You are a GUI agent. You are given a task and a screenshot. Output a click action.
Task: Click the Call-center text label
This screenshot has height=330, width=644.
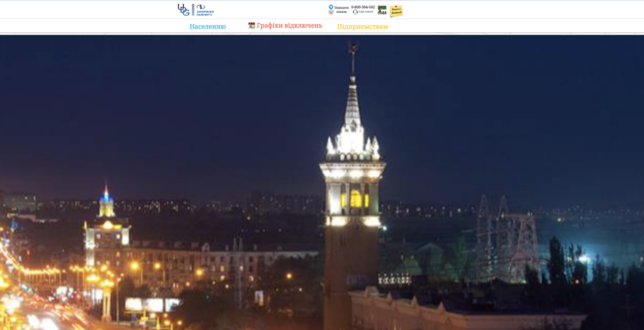366,12
